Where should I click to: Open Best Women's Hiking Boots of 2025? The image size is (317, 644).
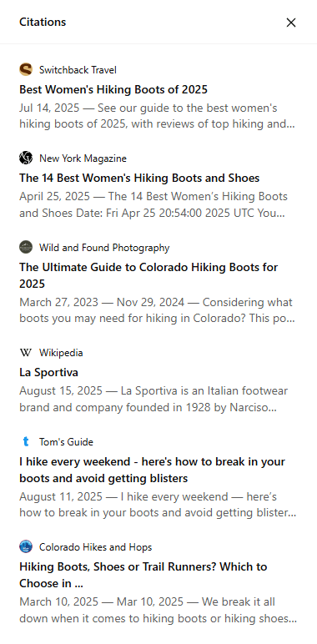(113, 89)
